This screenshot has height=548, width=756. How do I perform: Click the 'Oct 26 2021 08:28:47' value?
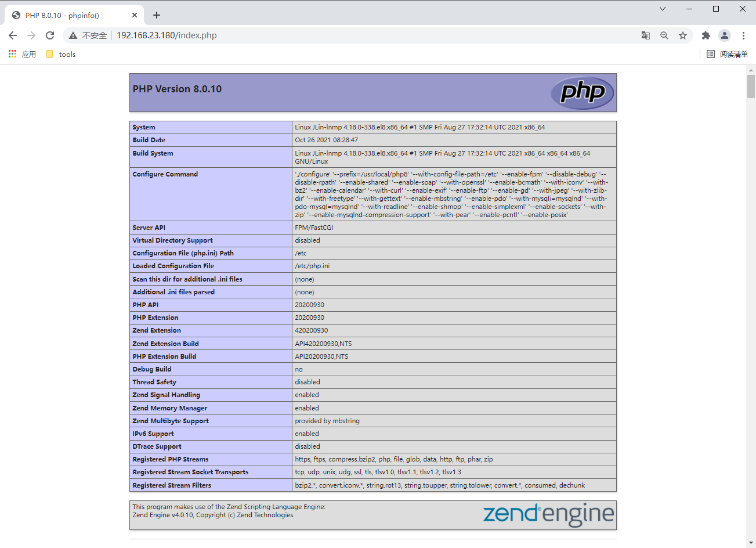pos(327,140)
